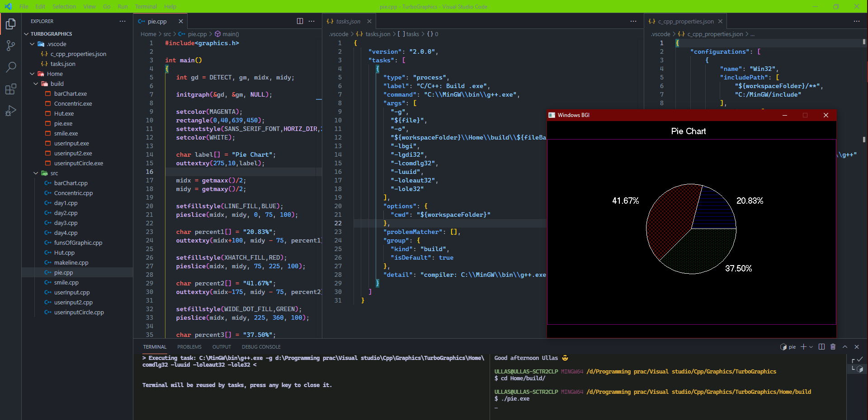Open the Source Control view
Image resolution: width=868 pixels, height=420 pixels.
[x=10, y=46]
